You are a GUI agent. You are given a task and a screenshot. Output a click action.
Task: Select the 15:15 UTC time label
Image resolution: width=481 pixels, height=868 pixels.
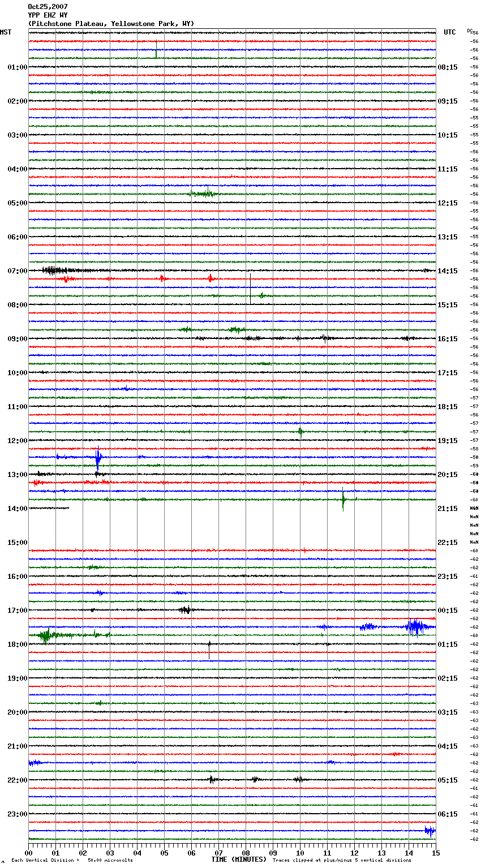448,305
